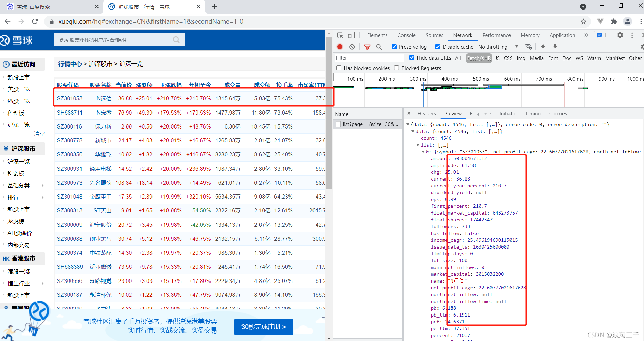Click 30秒完成注册 button
This screenshot has width=644, height=341.
pos(264,327)
